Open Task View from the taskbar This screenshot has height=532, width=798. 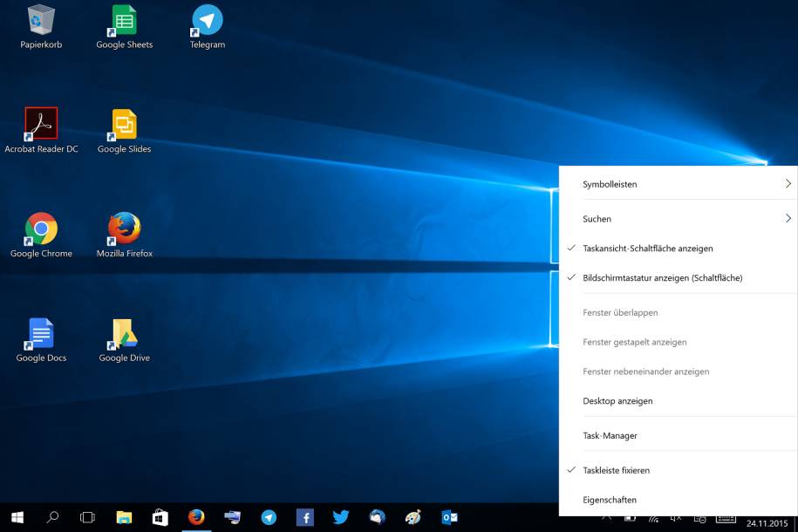87,517
